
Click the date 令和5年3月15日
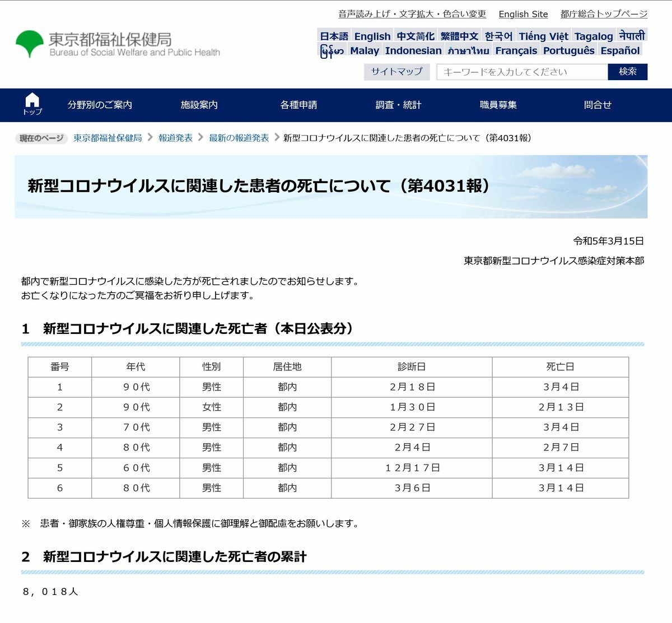point(608,241)
